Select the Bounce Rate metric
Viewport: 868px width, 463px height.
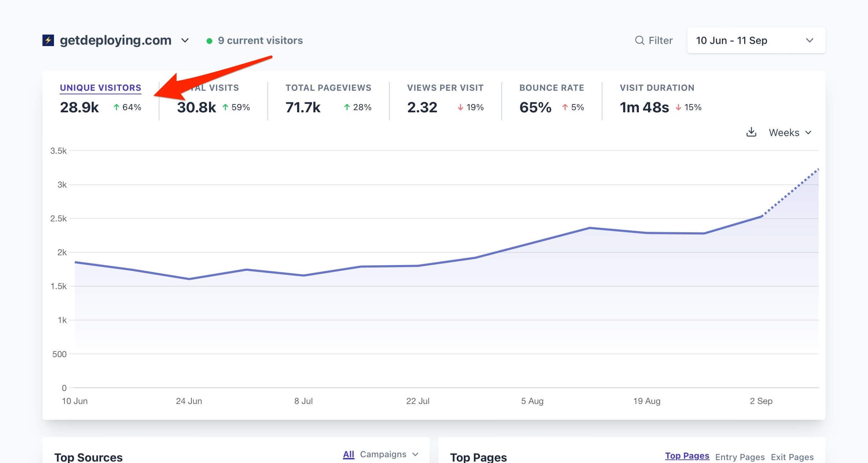point(552,88)
